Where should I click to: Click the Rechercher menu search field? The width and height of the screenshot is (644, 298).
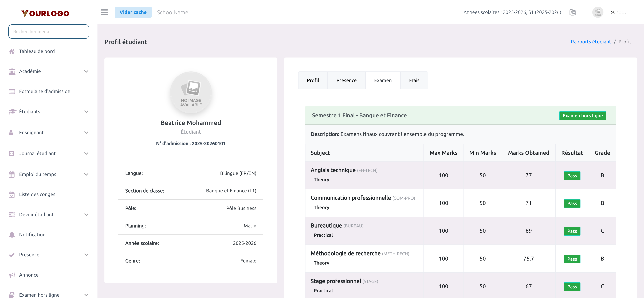point(49,32)
